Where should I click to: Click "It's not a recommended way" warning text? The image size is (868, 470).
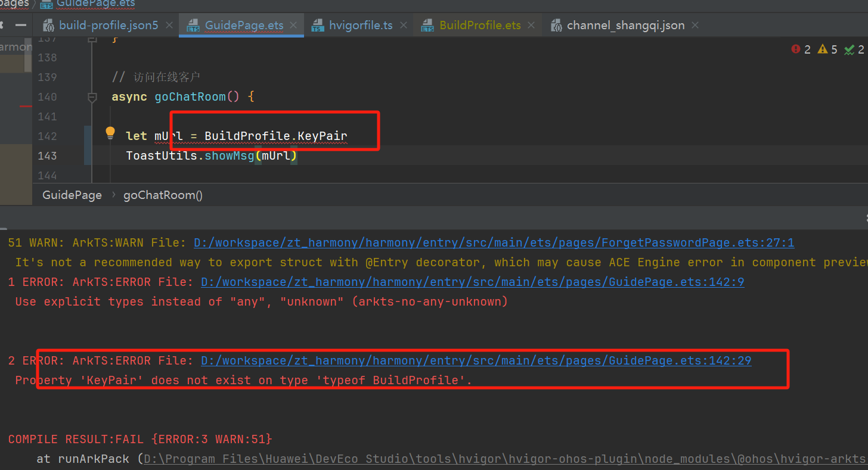pos(441,263)
